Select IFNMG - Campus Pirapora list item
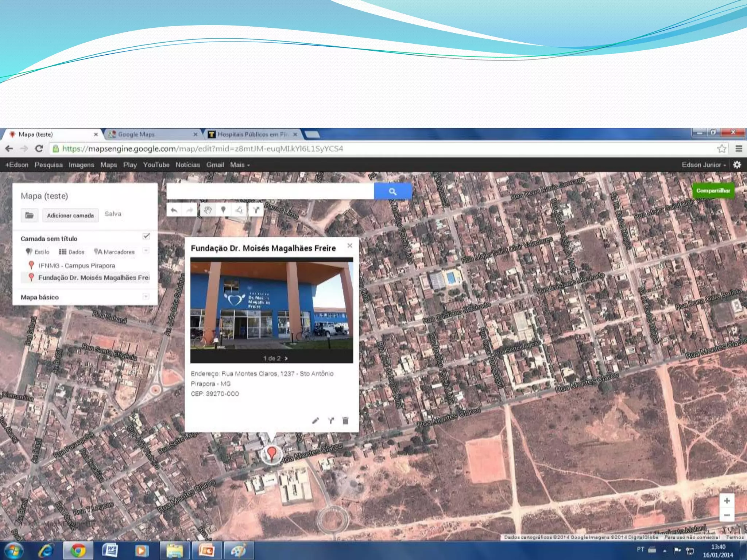Image resolution: width=747 pixels, height=560 pixels. pyautogui.click(x=77, y=265)
